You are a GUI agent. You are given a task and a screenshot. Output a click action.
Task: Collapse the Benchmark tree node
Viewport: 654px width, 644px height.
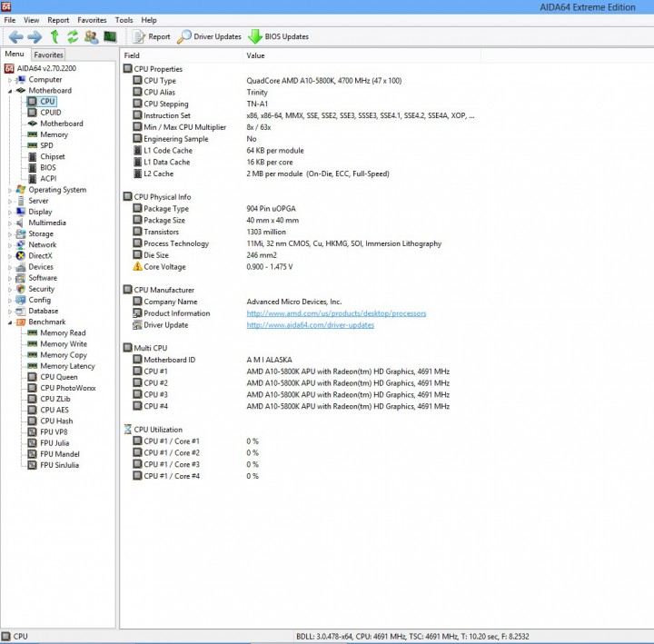[x=10, y=322]
